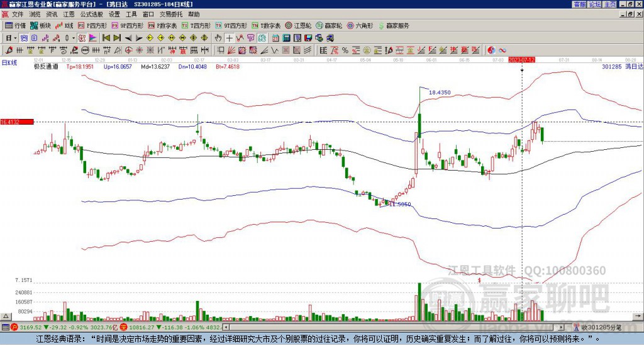
Task: Open the 赢家轮 tool
Action: [329, 25]
